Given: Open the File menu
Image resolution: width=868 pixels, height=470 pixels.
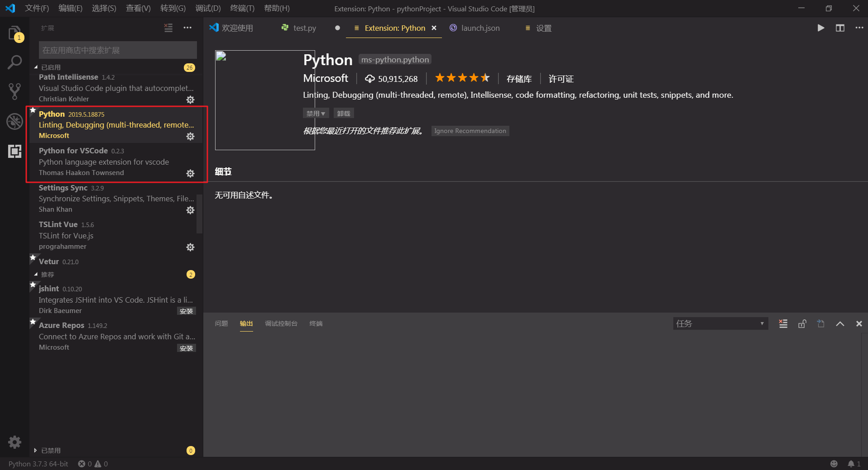Looking at the screenshot, I should click(37, 9).
